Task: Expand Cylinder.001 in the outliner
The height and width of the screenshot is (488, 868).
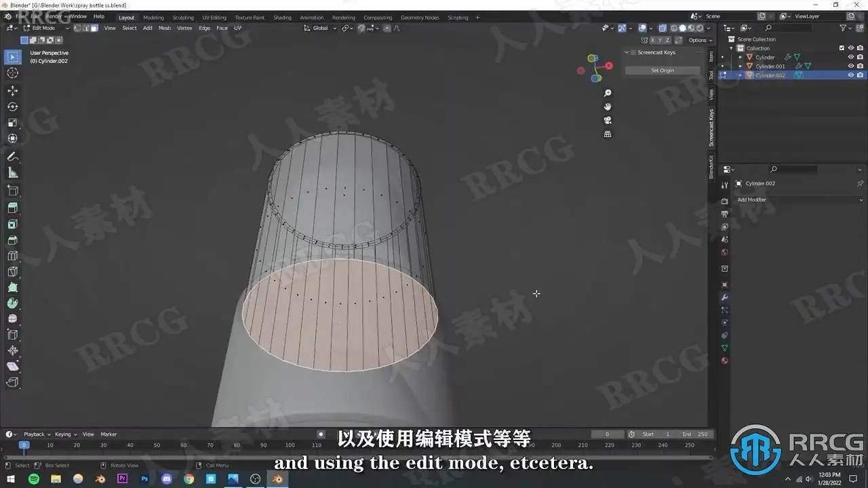Action: coord(741,66)
